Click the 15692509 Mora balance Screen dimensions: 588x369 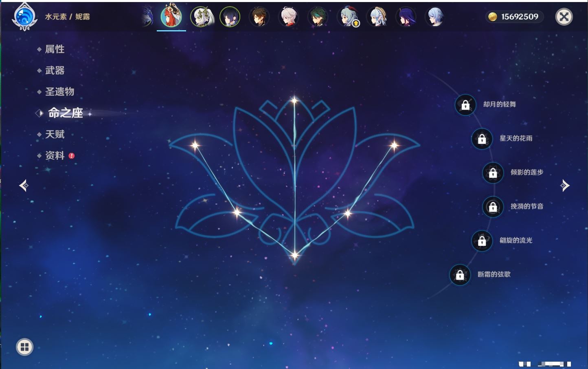coord(520,17)
